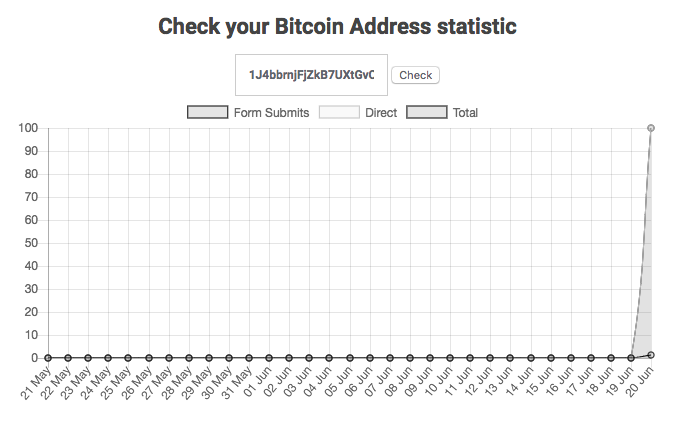Click the 21 May data point
The height and width of the screenshot is (423, 684).
[48, 358]
